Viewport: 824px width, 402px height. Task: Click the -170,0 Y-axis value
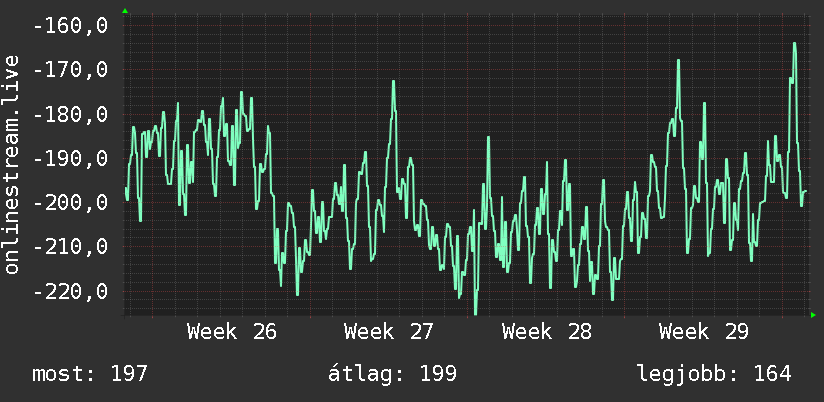click(x=70, y=69)
